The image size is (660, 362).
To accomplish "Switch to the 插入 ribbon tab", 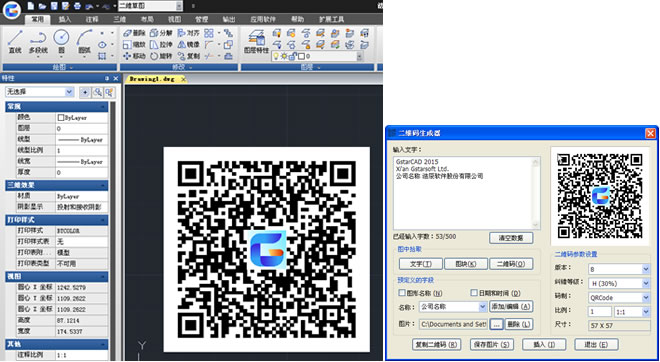I will pos(65,19).
